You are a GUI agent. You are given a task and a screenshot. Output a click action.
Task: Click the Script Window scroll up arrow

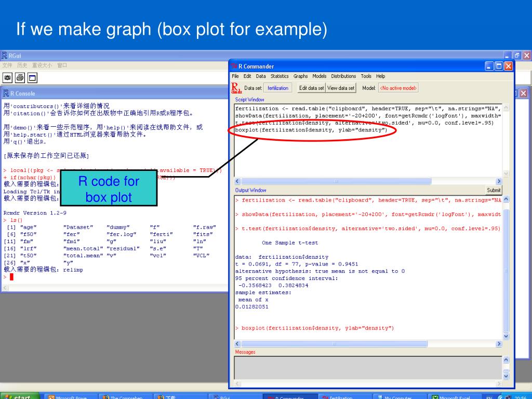point(506,108)
